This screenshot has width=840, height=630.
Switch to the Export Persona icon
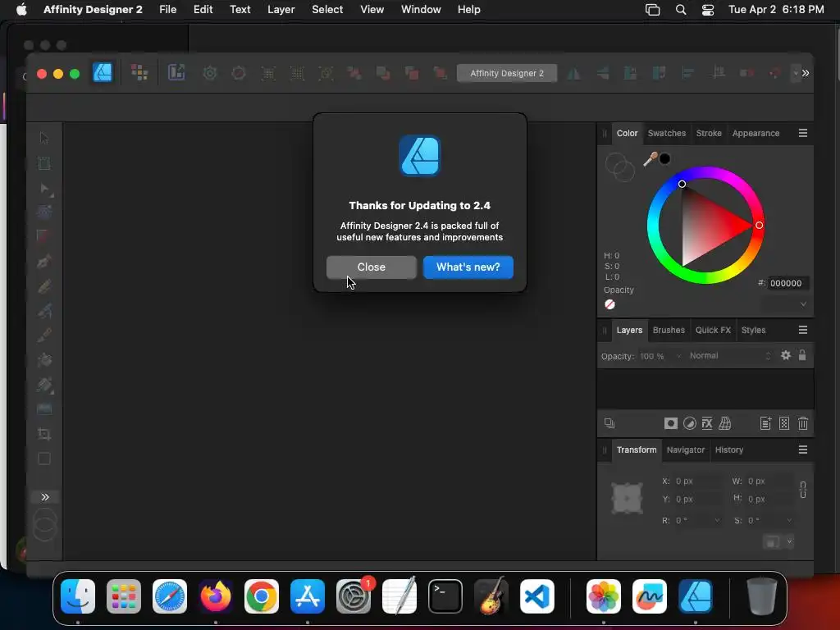[176, 73]
